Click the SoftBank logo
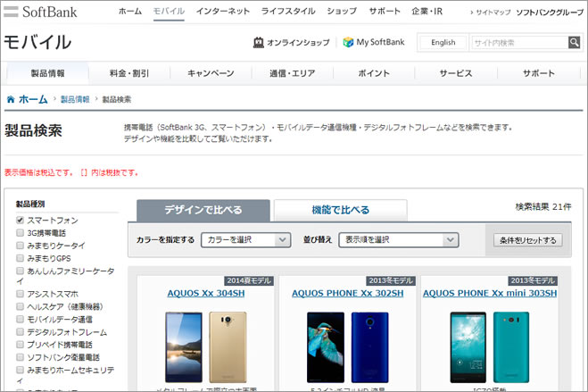Screen dimensions: 588x392 40,12
